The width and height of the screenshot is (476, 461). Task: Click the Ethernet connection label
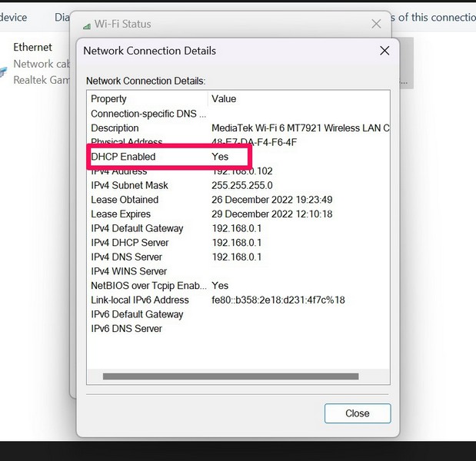(32, 48)
